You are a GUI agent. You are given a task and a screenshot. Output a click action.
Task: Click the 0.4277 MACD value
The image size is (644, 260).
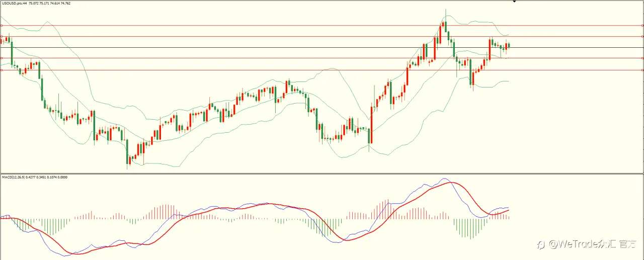31,177
